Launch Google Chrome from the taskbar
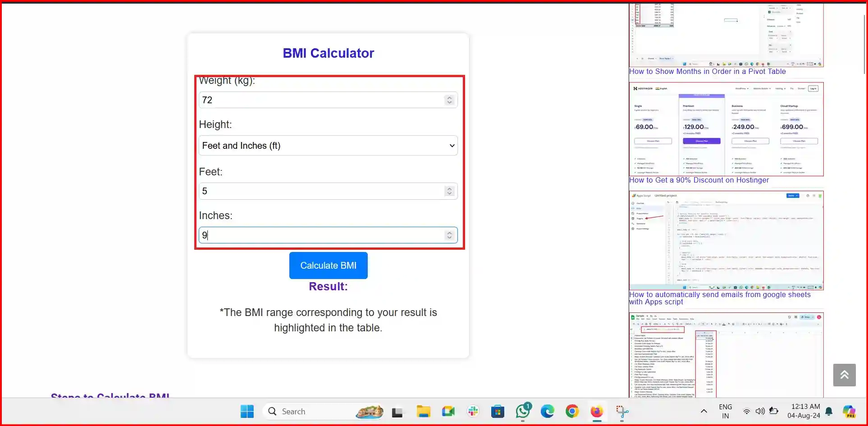 tap(572, 412)
